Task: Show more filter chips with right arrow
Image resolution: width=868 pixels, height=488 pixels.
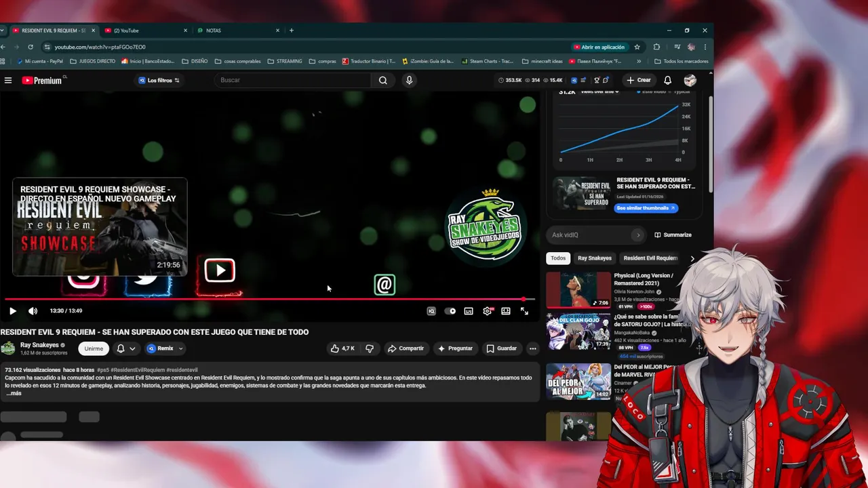Action: pos(692,258)
